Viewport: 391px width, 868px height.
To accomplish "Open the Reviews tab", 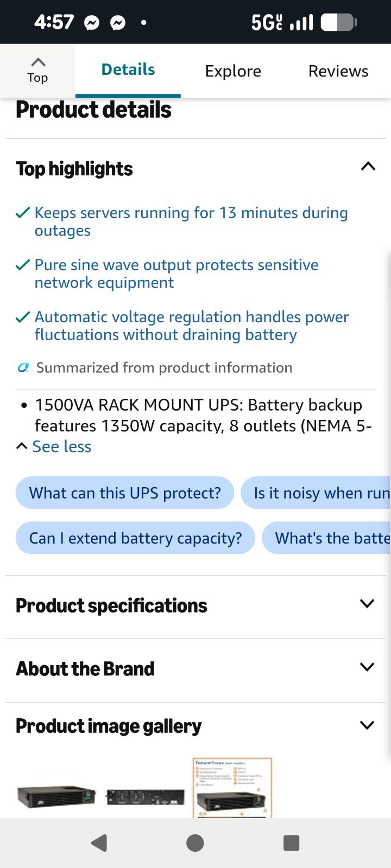I will click(338, 71).
